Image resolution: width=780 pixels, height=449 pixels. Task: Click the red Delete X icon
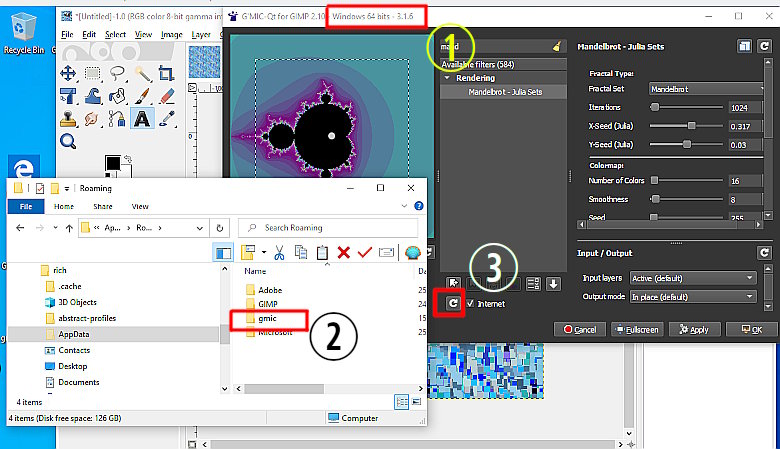click(x=344, y=253)
